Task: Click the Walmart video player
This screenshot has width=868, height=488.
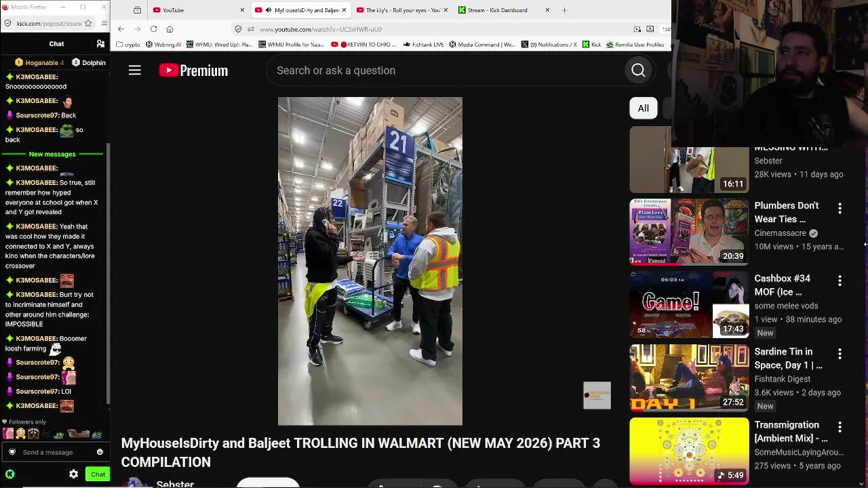Action: (x=370, y=261)
